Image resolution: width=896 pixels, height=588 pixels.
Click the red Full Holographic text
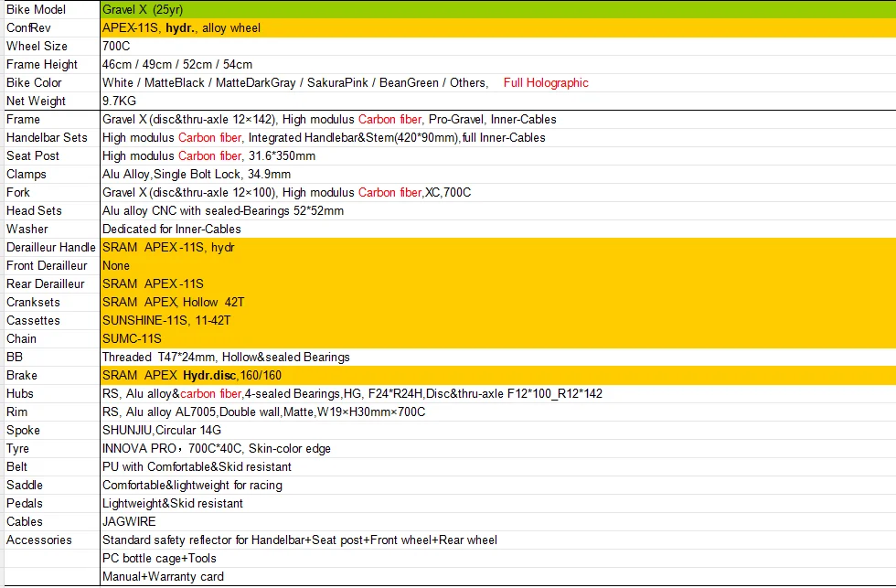[x=546, y=83]
